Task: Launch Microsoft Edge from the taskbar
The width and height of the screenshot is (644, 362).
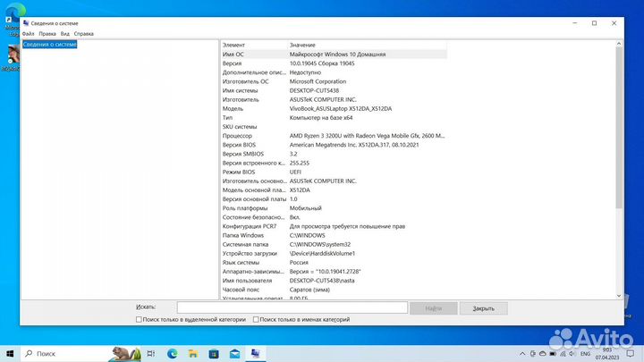Action: [x=172, y=353]
